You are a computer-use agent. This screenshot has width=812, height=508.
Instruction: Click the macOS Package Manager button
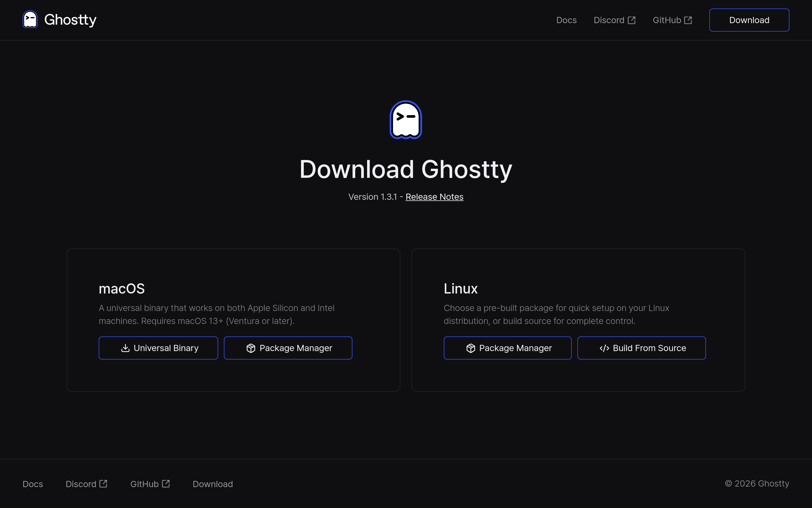click(288, 348)
